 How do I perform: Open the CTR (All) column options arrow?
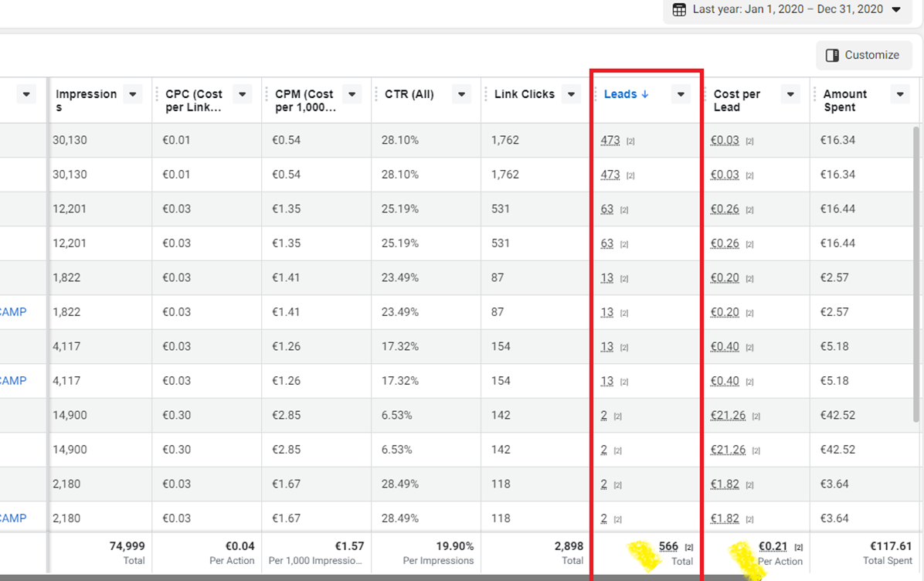pos(462,94)
